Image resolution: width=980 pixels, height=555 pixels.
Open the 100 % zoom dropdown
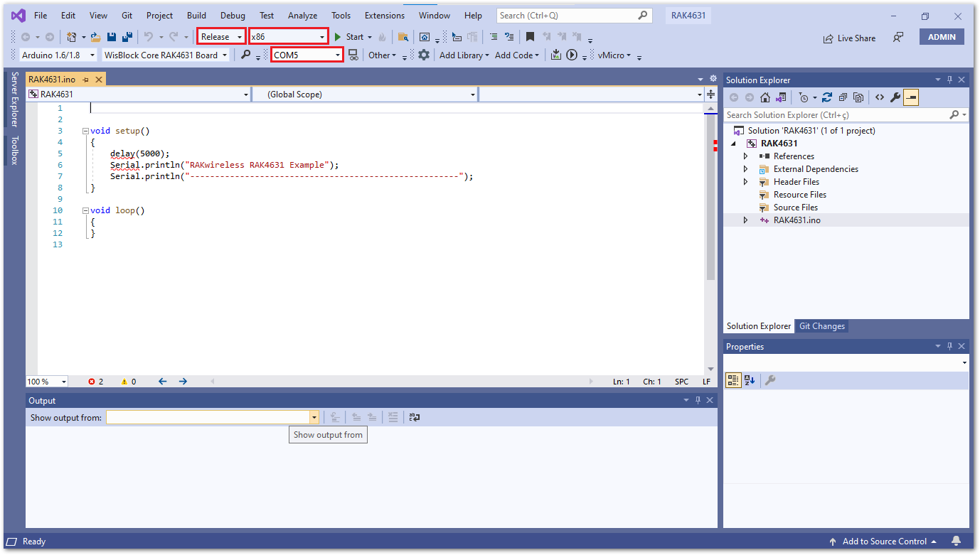(x=47, y=382)
